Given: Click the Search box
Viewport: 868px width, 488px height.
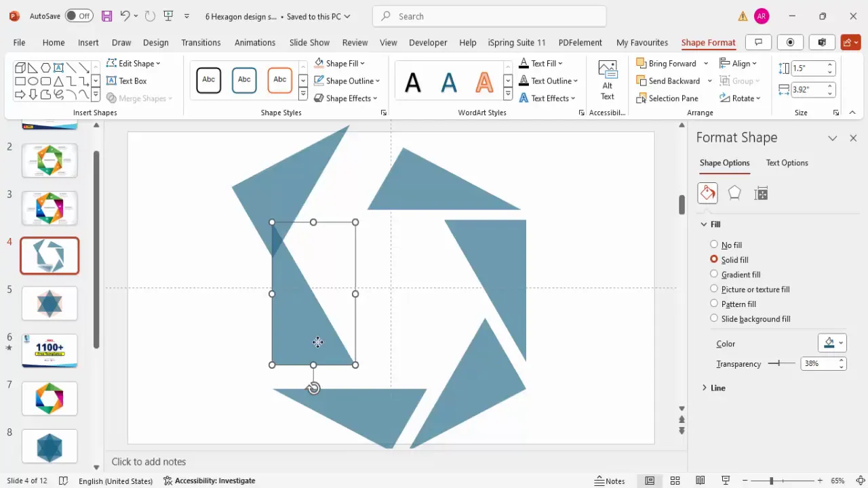Looking at the screenshot, I should point(488,16).
